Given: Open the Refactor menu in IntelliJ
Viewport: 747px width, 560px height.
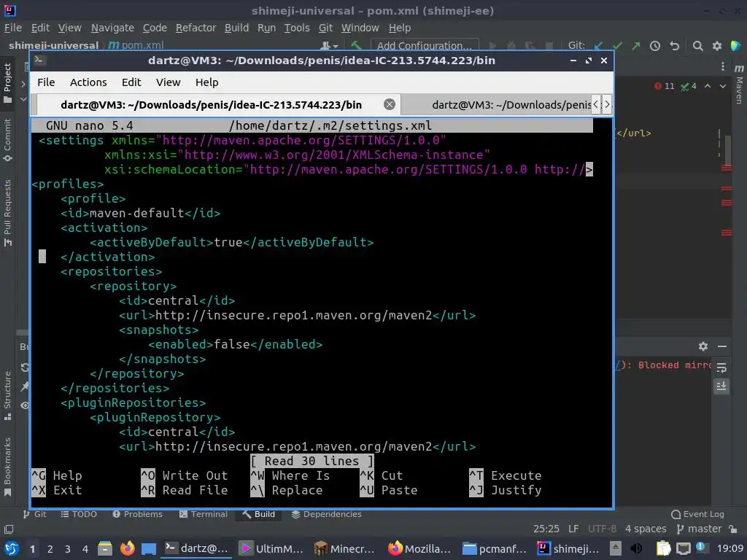Looking at the screenshot, I should (x=196, y=28).
